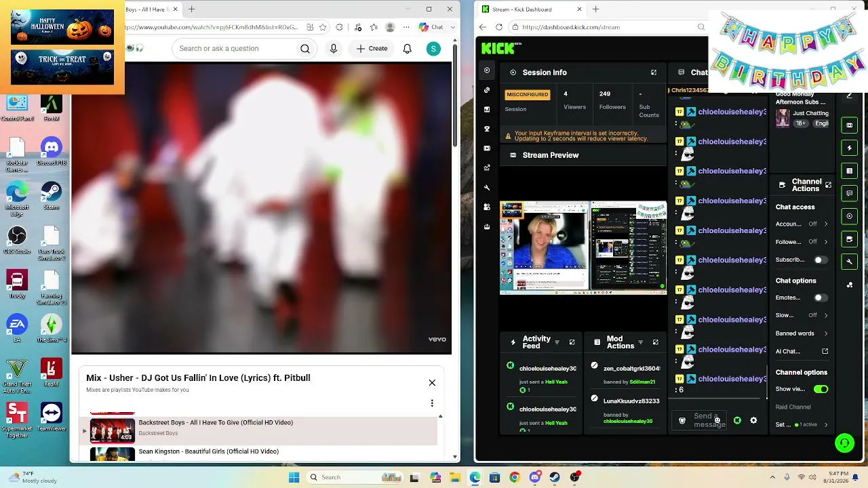Click the Kick chat scrollbar
This screenshot has width=868, height=488.
[x=767, y=383]
